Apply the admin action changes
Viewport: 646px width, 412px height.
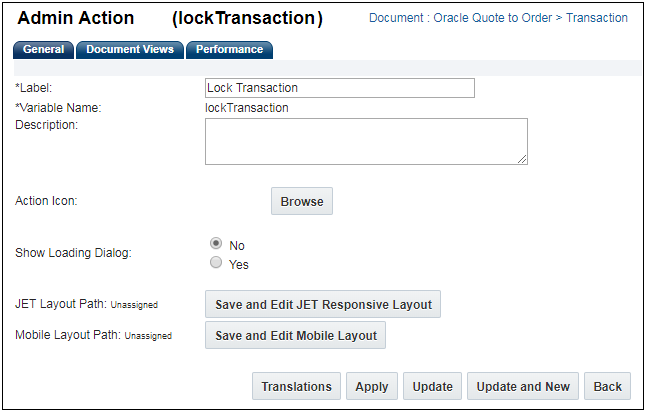pos(372,387)
